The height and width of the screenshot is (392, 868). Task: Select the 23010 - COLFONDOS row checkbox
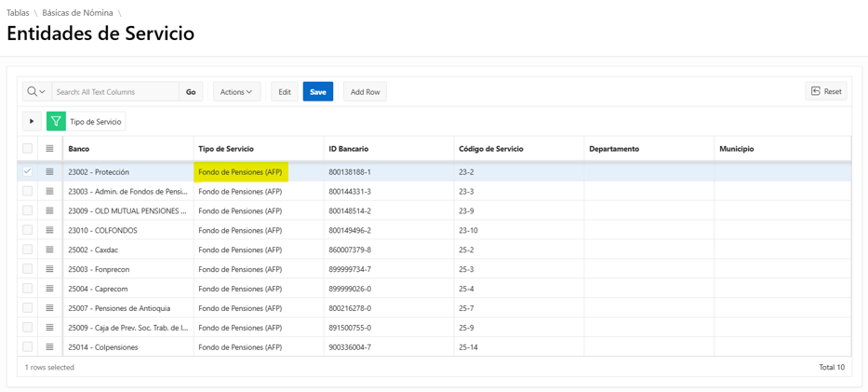click(x=27, y=230)
